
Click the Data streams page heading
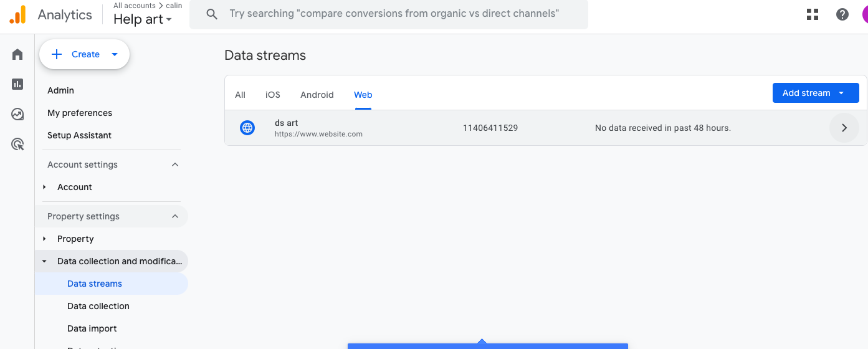(x=265, y=55)
